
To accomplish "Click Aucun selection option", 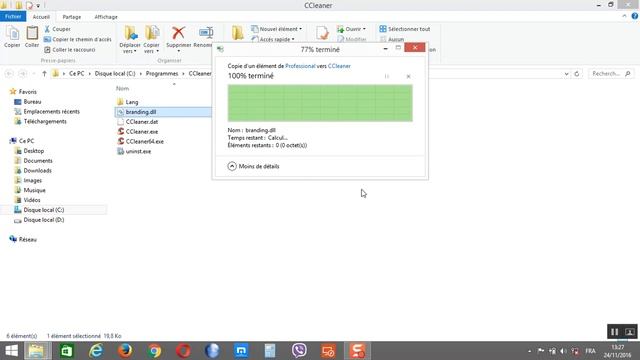I will click(392, 39).
